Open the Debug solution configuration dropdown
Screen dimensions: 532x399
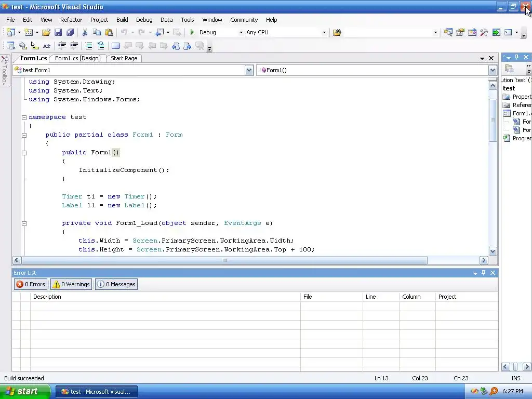point(241,33)
